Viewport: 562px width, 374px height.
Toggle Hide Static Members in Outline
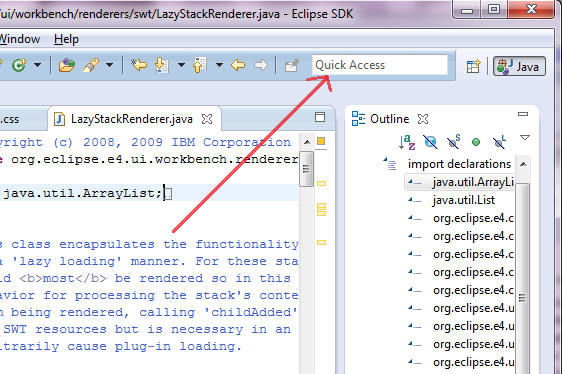453,142
